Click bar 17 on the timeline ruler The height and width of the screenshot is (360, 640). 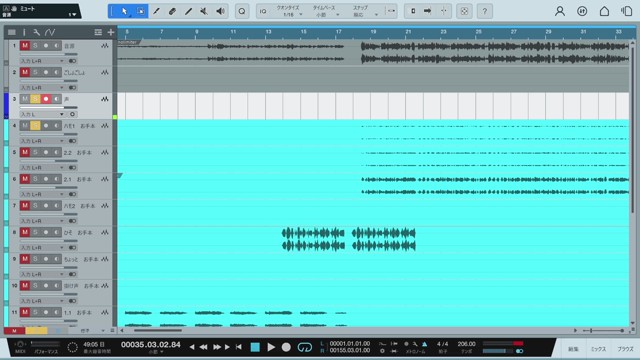tap(339, 32)
